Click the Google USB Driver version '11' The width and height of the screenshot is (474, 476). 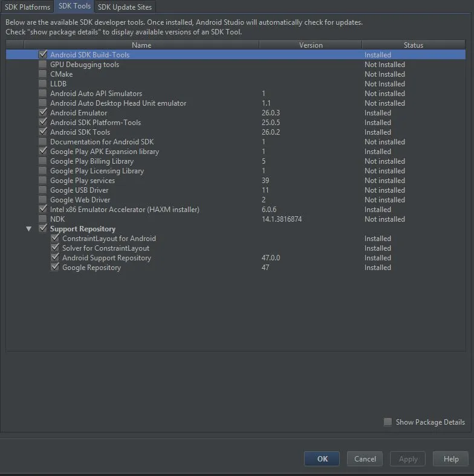pyautogui.click(x=265, y=190)
